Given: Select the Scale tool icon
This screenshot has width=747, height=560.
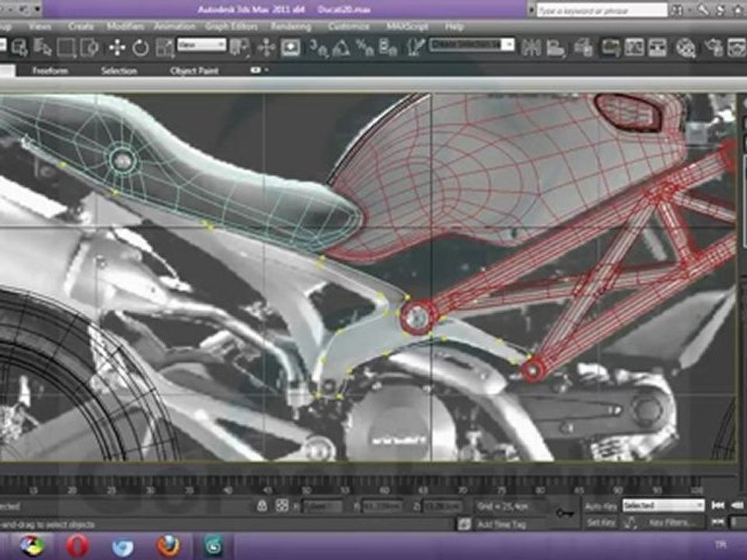Looking at the screenshot, I should 164,48.
